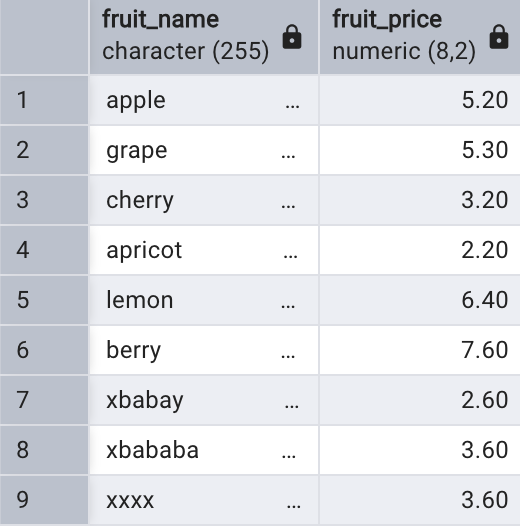Click the top-left select-all corner cell
520x526 pixels.
coord(44,37)
